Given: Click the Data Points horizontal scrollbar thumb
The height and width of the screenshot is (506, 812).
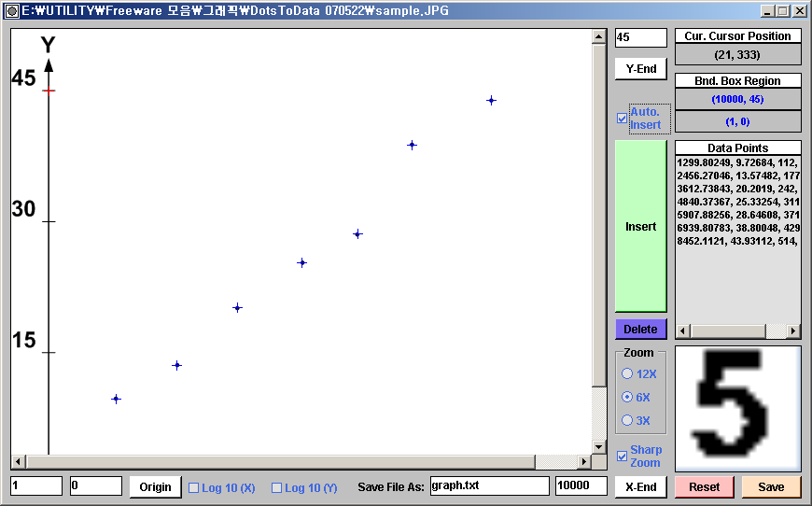Looking at the screenshot, I should 728,330.
